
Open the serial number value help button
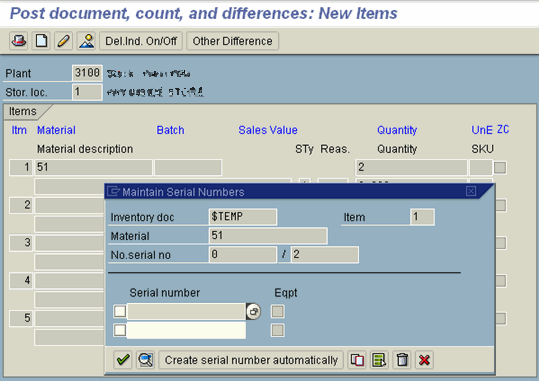[254, 312]
